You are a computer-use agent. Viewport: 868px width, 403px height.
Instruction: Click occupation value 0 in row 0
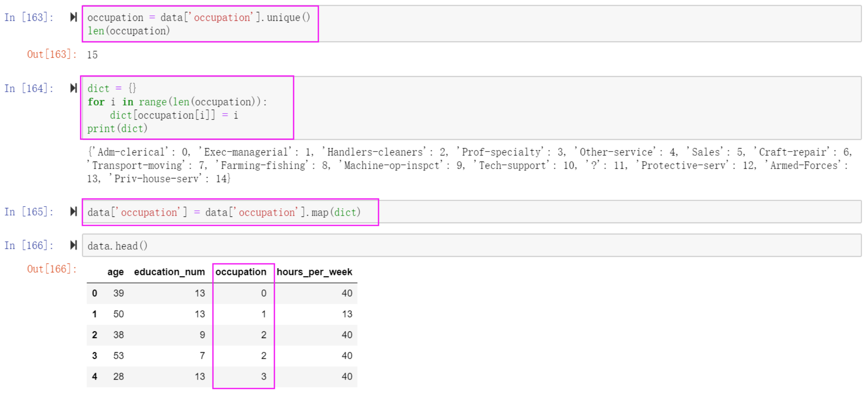tap(264, 293)
